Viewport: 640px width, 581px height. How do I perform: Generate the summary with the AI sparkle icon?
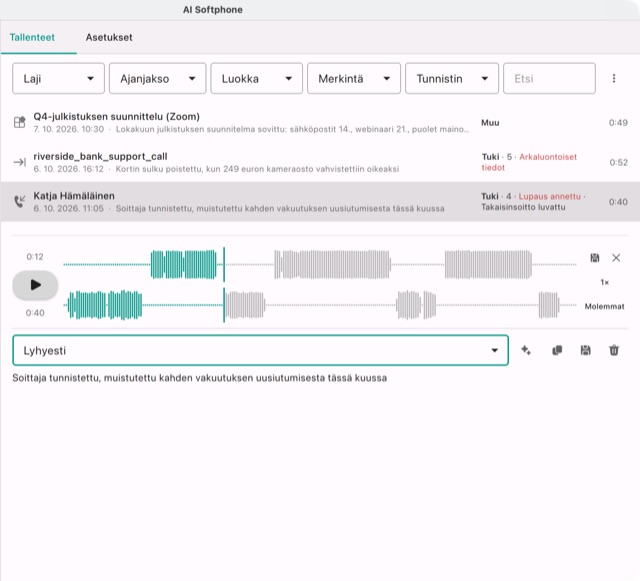[526, 350]
